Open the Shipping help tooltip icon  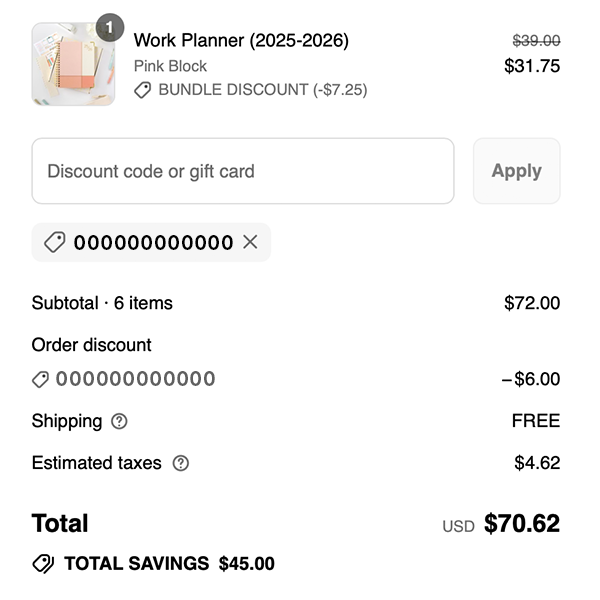120,421
